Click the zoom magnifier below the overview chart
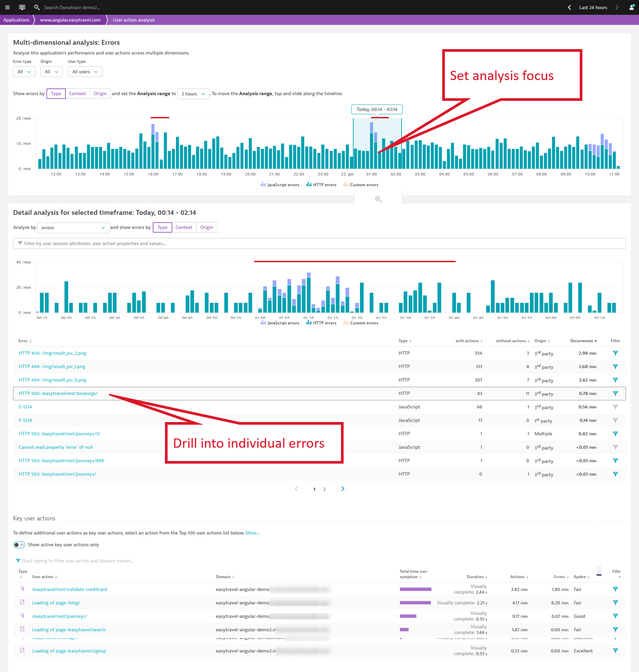The width and height of the screenshot is (639, 672). click(378, 199)
